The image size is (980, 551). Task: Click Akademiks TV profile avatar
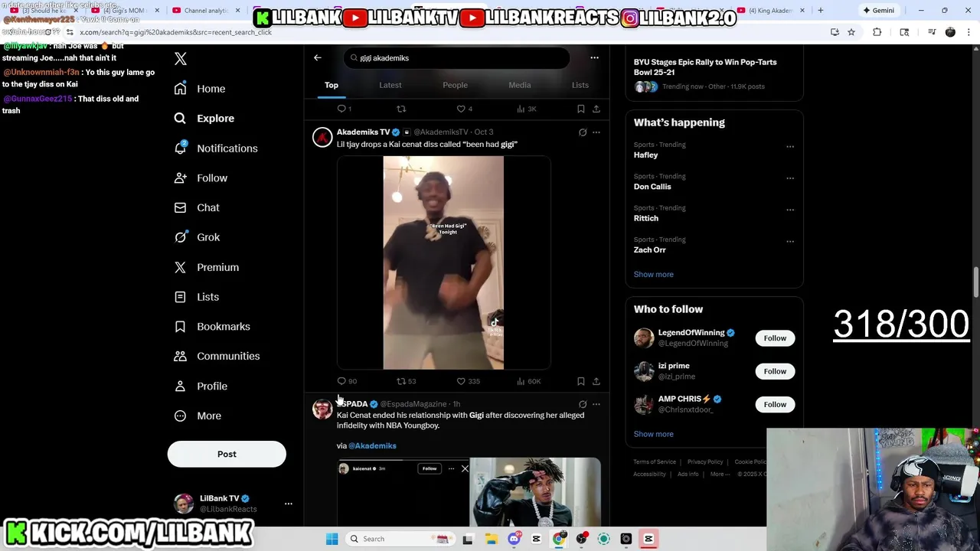pyautogui.click(x=322, y=137)
